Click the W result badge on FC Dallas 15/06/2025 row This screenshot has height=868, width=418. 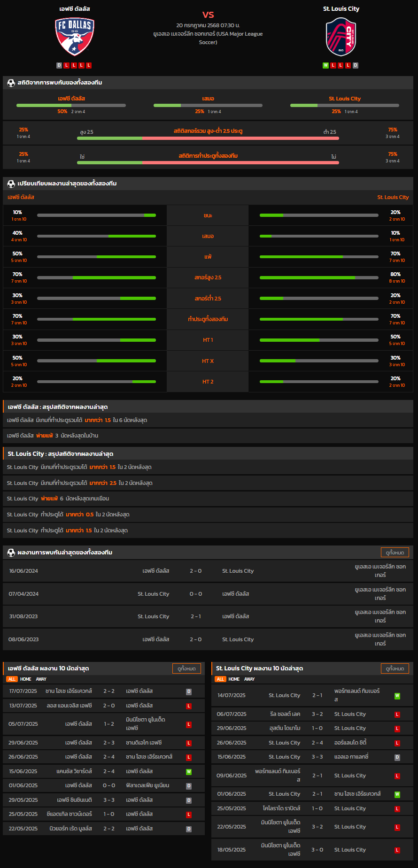189,772
